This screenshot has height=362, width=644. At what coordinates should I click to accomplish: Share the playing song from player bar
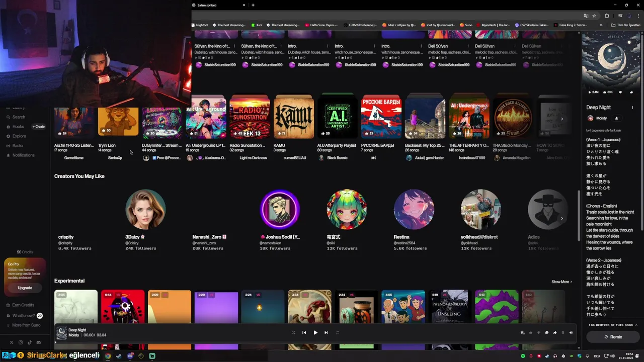(554, 332)
